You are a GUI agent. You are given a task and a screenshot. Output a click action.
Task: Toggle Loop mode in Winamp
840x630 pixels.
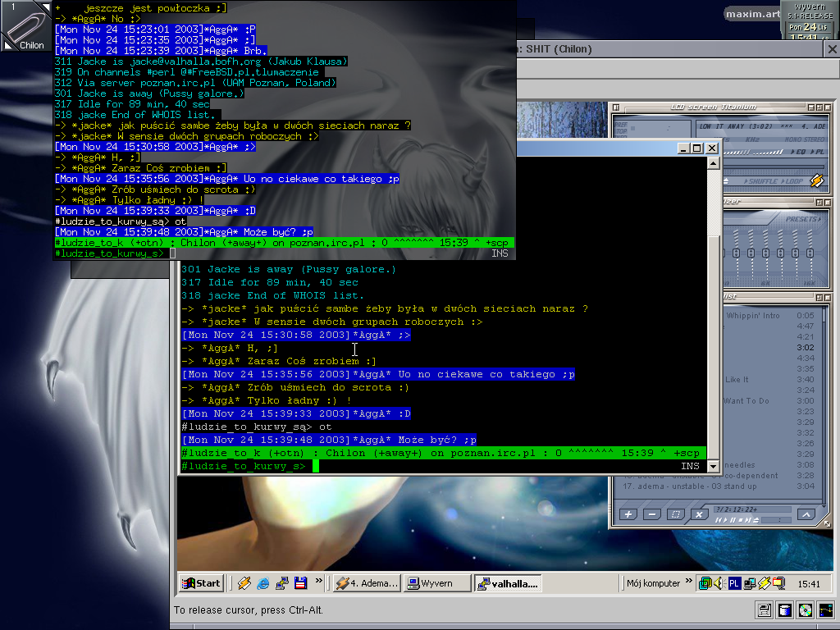792,181
